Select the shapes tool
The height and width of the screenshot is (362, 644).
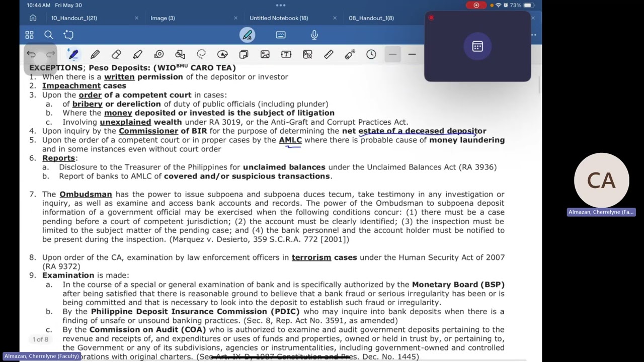180,54
